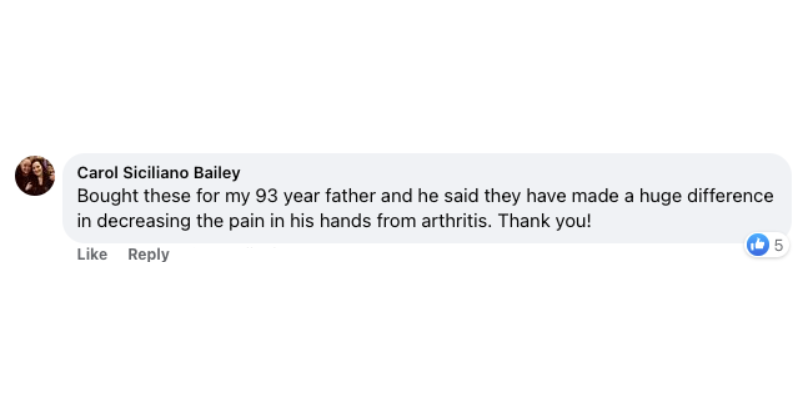This screenshot has height=400, width=800.
Task: Click the words 'Thank you!' in comment
Action: point(544,221)
